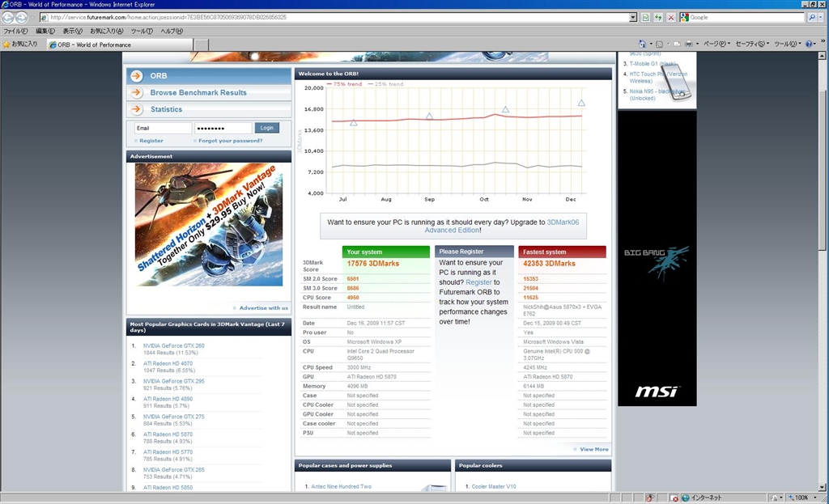Open a new blank tab

[201, 45]
